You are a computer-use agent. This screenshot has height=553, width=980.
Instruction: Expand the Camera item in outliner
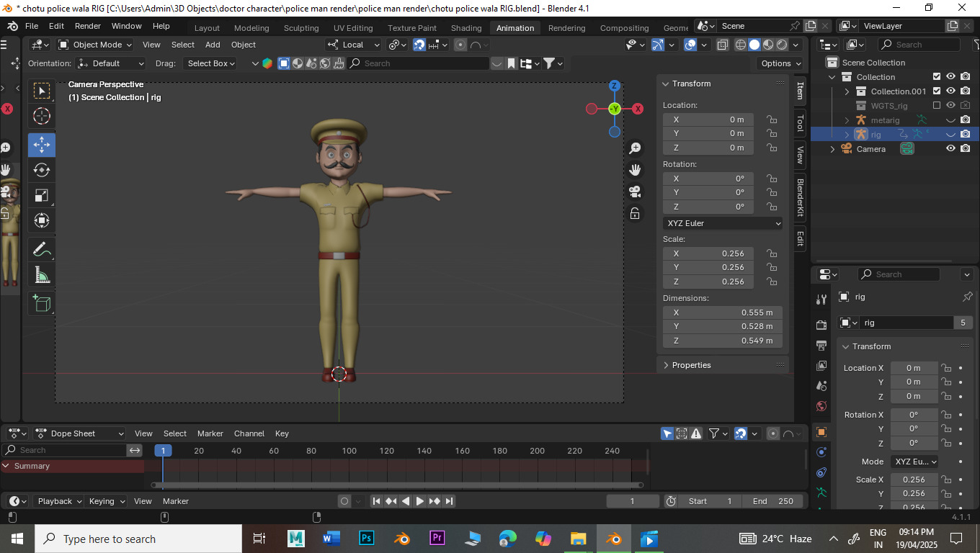point(833,149)
